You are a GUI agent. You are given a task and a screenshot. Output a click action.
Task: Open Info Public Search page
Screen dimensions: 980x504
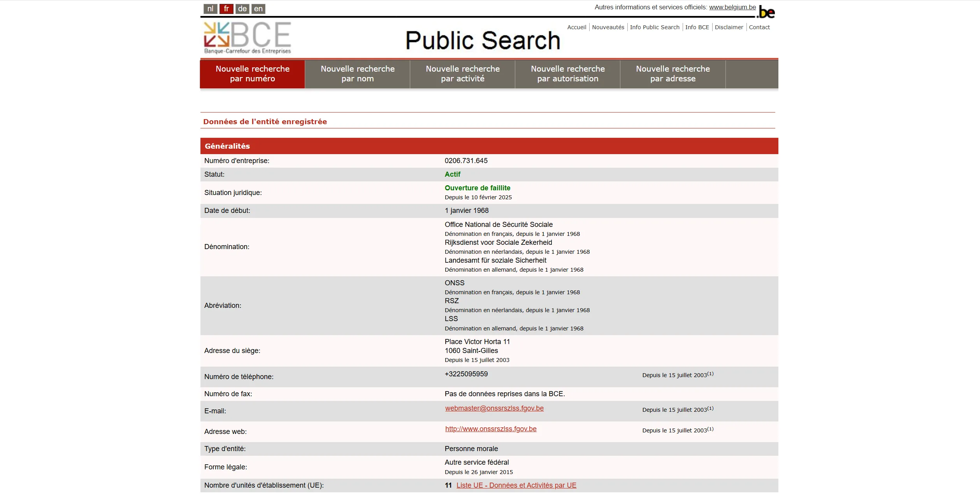(655, 27)
